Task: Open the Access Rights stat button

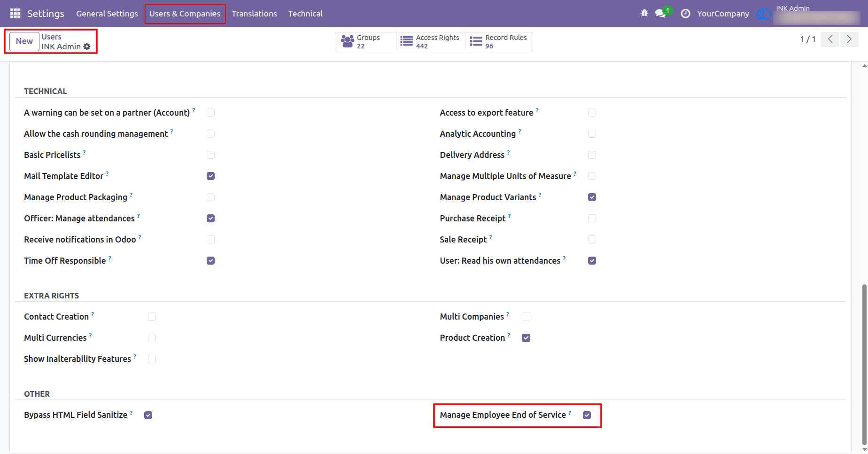Action: click(431, 41)
